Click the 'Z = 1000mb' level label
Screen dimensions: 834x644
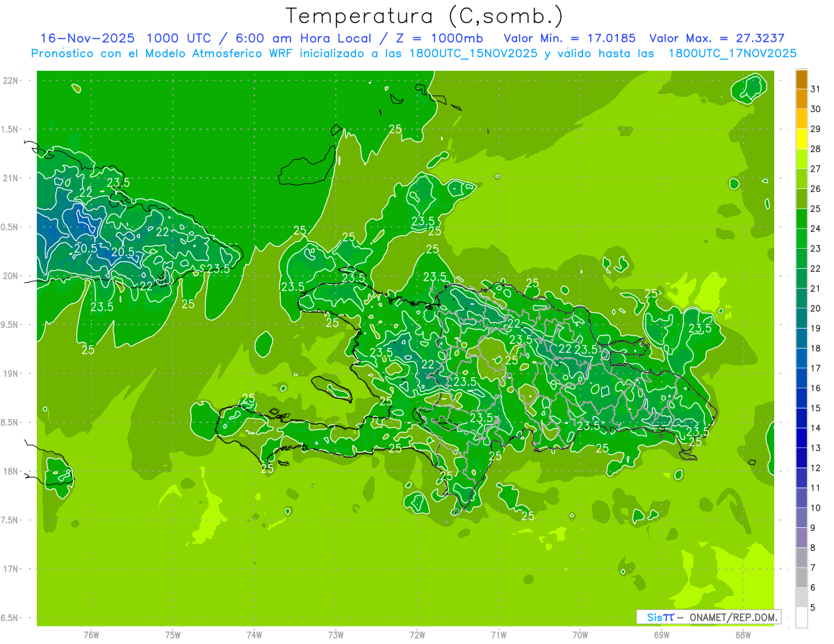click(x=438, y=38)
